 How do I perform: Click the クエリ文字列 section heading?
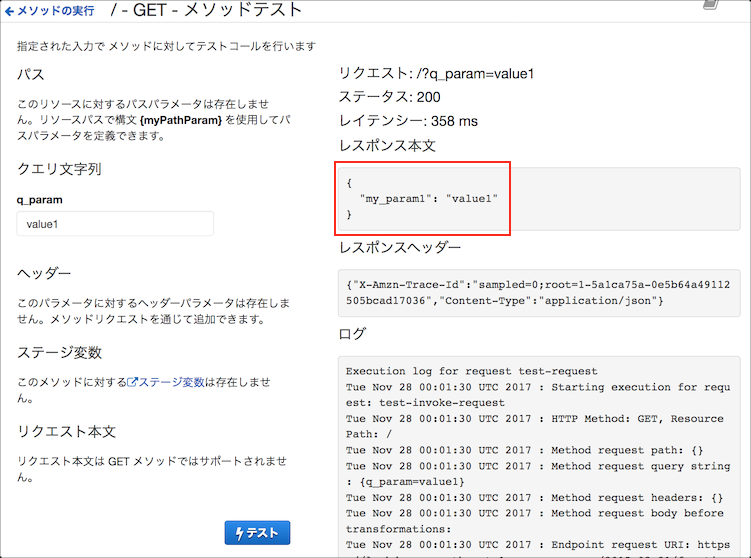coord(59,169)
